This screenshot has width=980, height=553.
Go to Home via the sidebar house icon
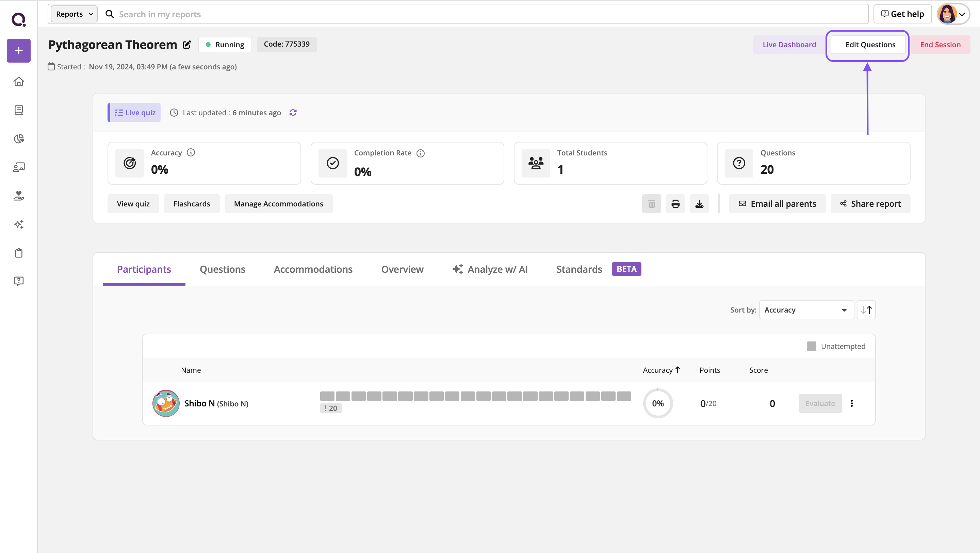[x=19, y=82]
